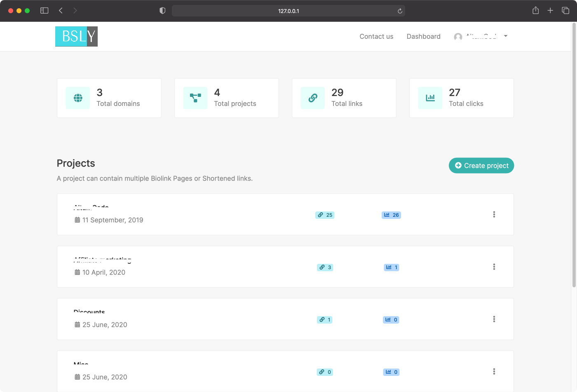Open options menu for 10 April, 2020 project

(x=494, y=267)
